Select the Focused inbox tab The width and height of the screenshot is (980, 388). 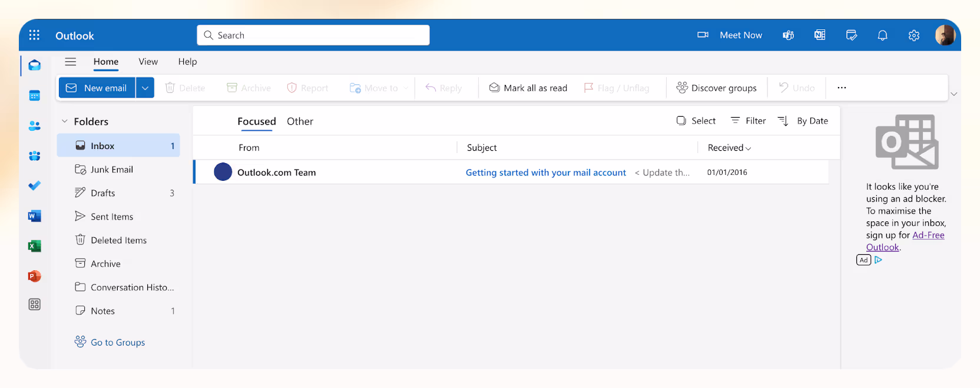point(257,121)
